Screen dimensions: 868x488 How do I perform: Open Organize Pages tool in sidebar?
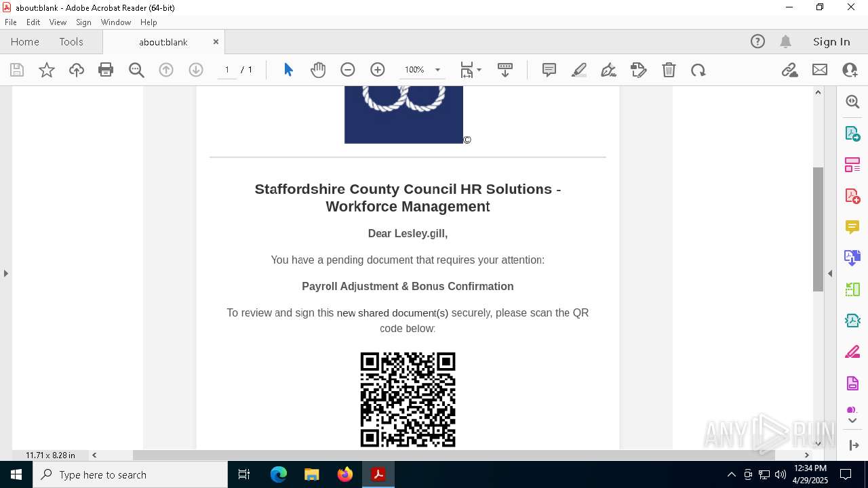852,165
